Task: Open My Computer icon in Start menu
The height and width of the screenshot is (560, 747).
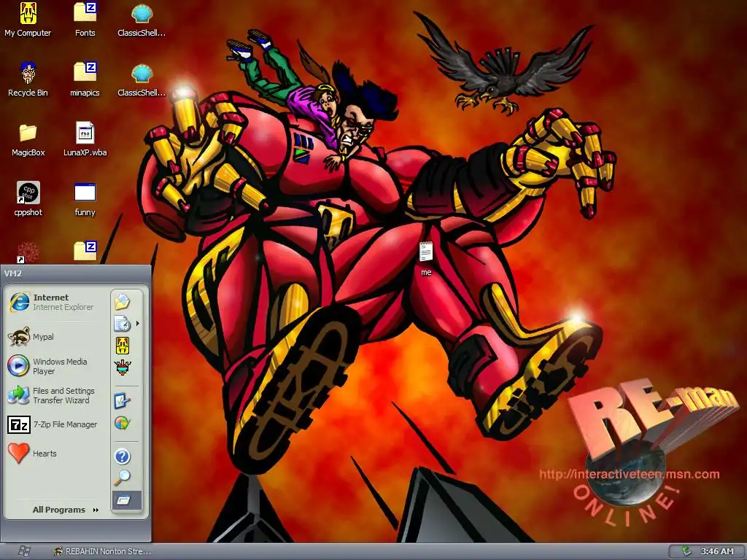Action: click(x=123, y=345)
